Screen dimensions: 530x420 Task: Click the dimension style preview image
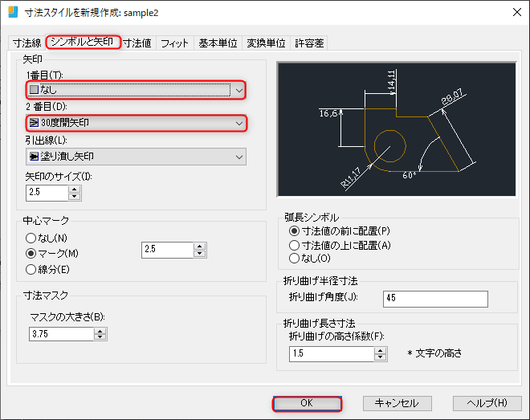click(397, 129)
